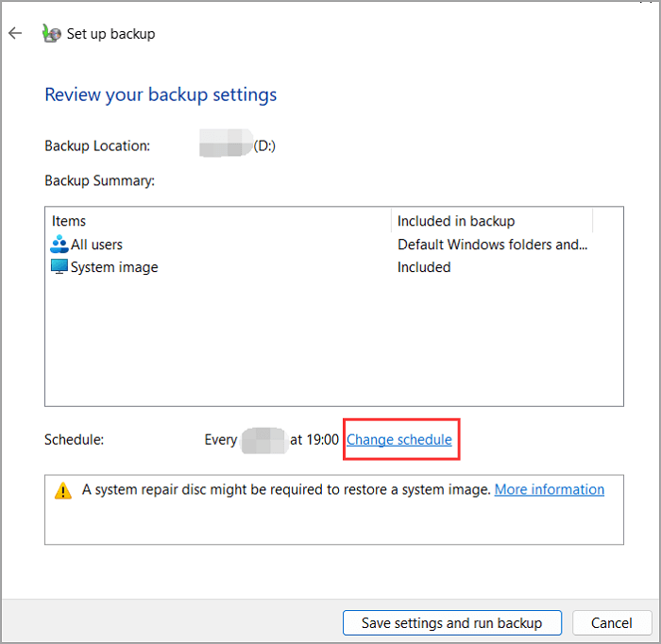Image resolution: width=661 pixels, height=644 pixels.
Task: Click the 'Backup Summary:' label
Action: [x=99, y=180]
